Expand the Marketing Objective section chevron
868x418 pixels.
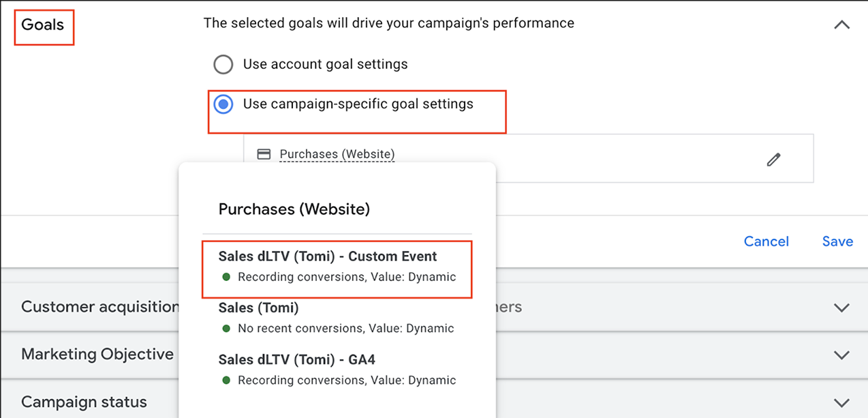[842, 355]
